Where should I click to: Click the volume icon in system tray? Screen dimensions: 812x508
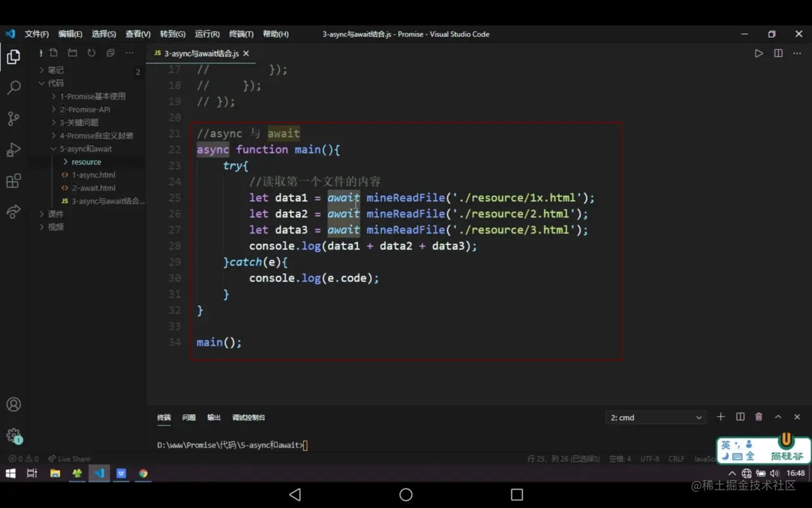(774, 473)
